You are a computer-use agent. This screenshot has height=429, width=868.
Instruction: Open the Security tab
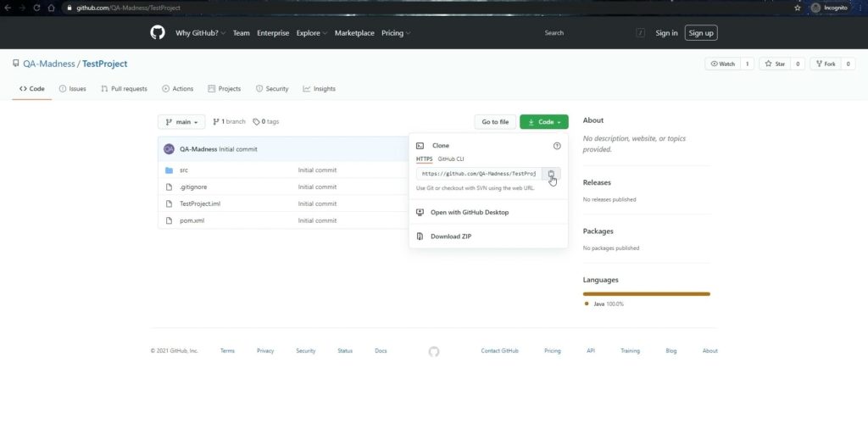coord(272,88)
